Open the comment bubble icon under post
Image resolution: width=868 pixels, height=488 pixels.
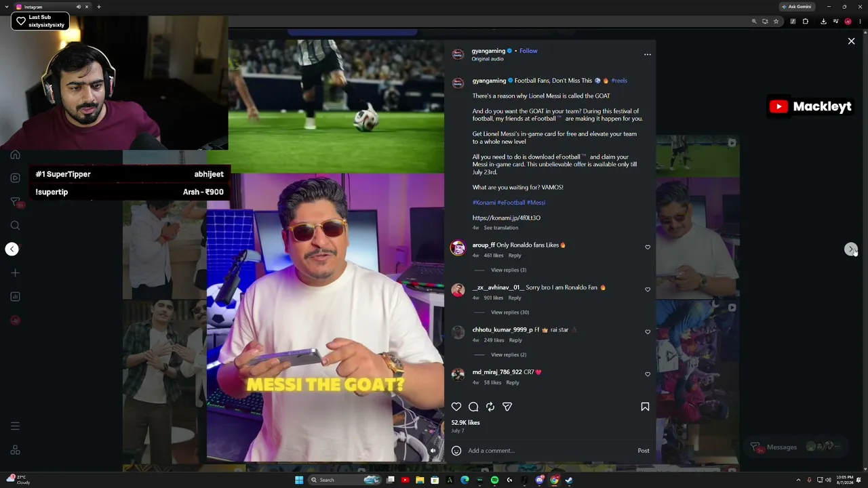pyautogui.click(x=473, y=407)
